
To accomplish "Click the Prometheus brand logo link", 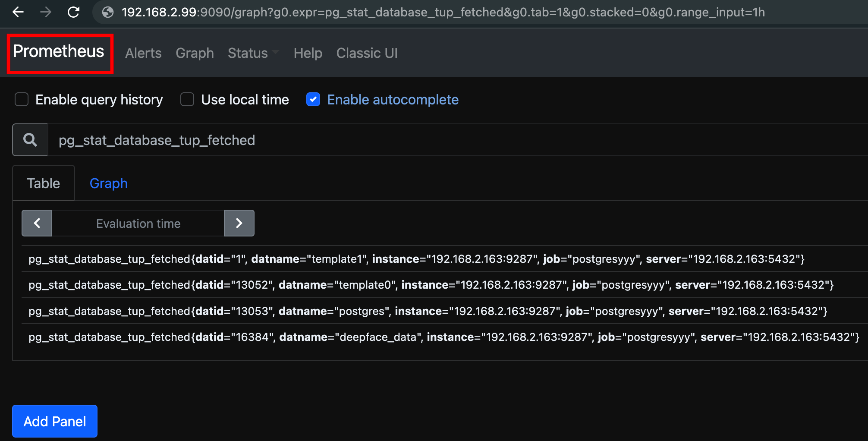I will click(x=59, y=51).
